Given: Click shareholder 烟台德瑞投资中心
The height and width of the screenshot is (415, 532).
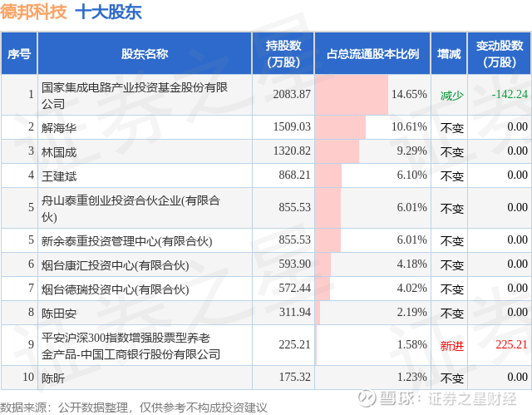Looking at the screenshot, I should click(115, 289).
